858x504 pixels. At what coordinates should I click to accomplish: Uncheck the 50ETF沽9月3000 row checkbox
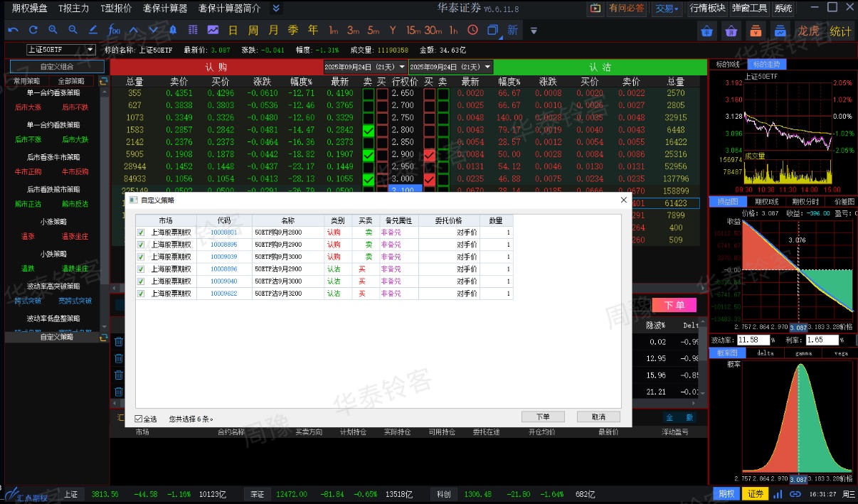tap(141, 281)
